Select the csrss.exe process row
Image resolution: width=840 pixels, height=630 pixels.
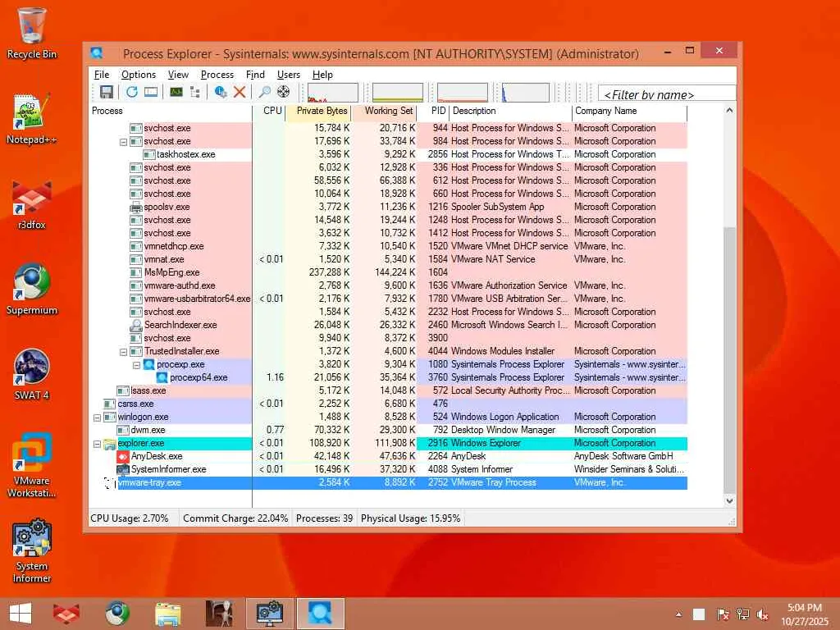click(388, 404)
